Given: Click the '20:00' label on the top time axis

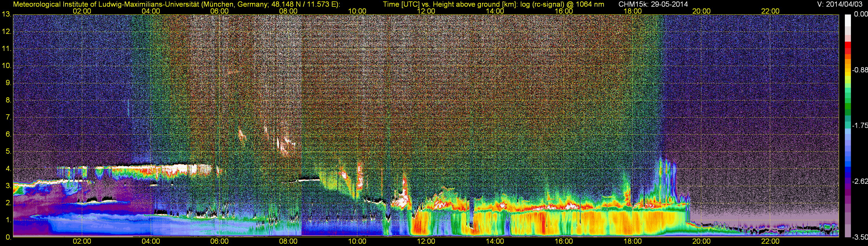Looking at the screenshot, I should click(x=701, y=11).
